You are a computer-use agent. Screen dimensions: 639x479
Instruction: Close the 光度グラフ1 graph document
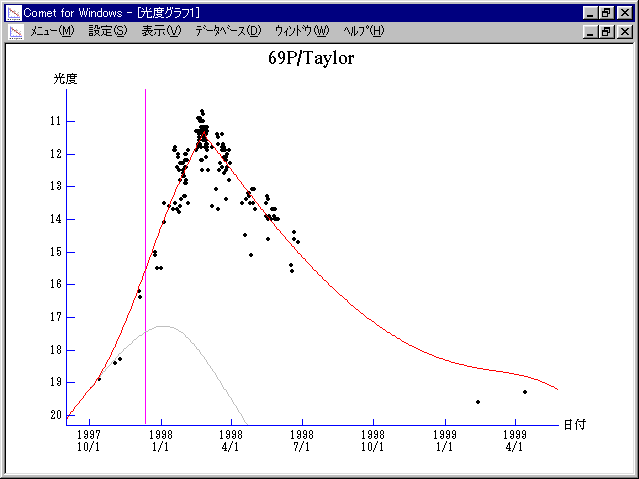tap(624, 31)
